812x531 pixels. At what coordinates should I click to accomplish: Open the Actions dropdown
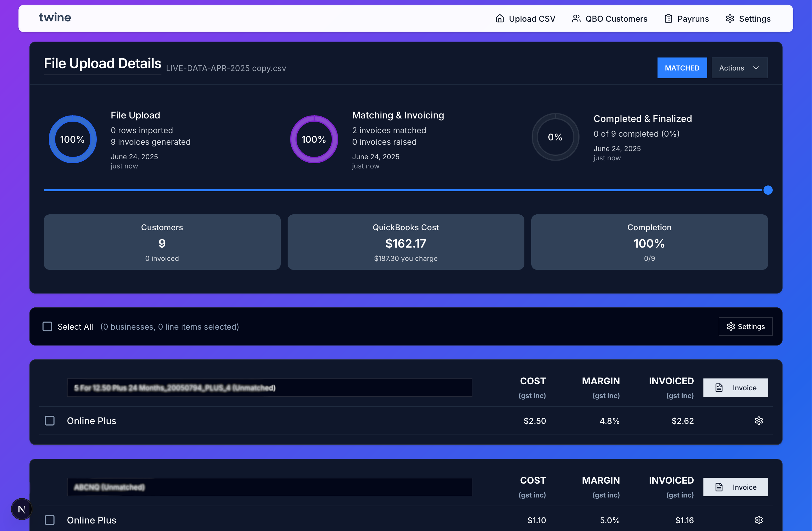[739, 68]
